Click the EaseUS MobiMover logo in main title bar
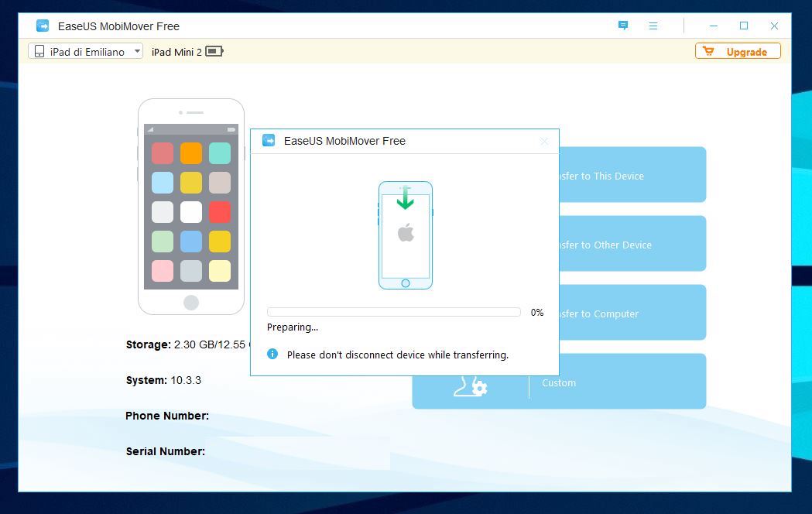 click(x=43, y=26)
